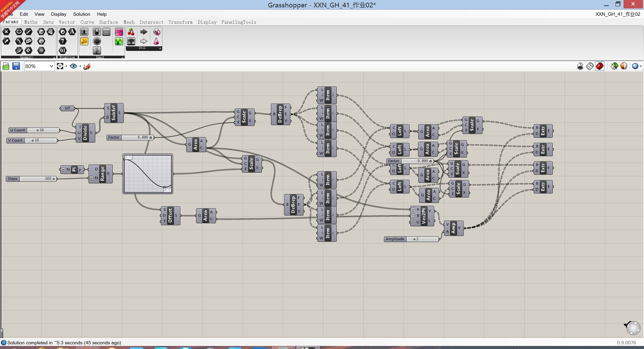Pick the green Image Sampler icon
Image resolution: width=644 pixels, height=349 pixels.
point(119,41)
